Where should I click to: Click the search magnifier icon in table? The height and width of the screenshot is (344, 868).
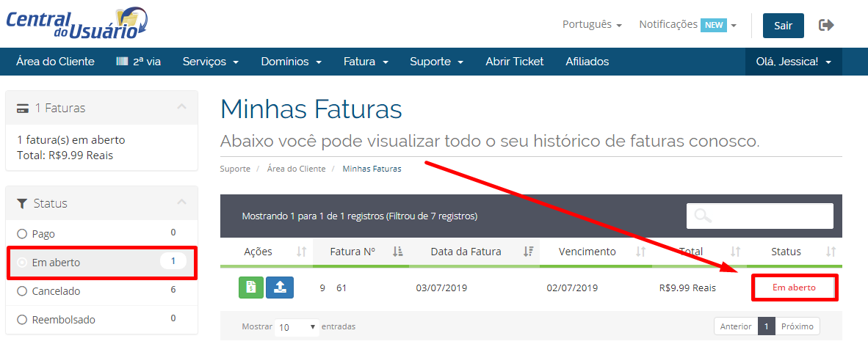(703, 216)
